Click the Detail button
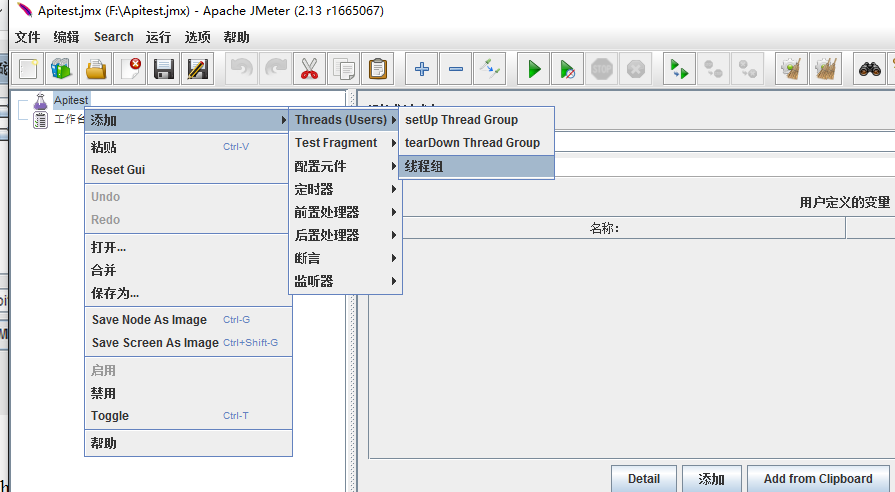This screenshot has height=492, width=895. click(644, 479)
